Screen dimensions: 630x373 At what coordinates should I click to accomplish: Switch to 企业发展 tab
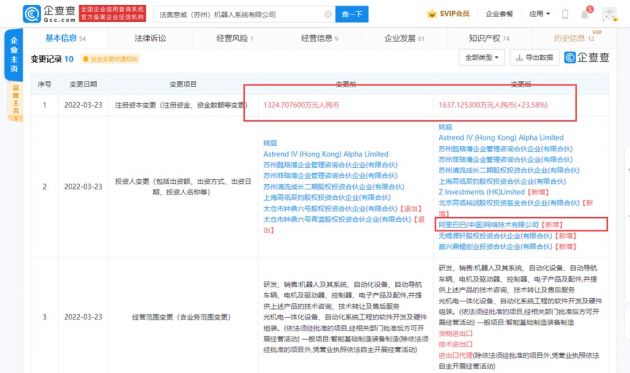click(x=404, y=38)
